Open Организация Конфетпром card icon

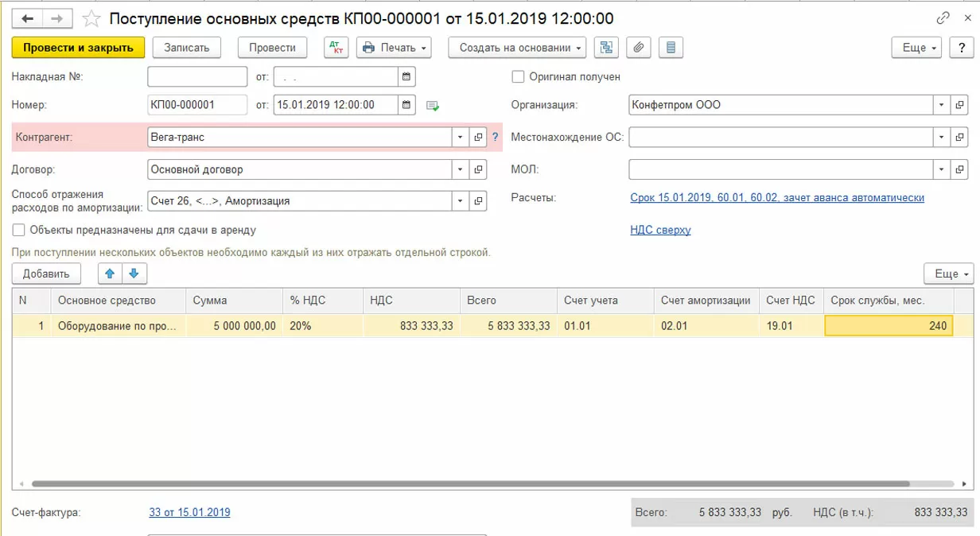(x=959, y=105)
